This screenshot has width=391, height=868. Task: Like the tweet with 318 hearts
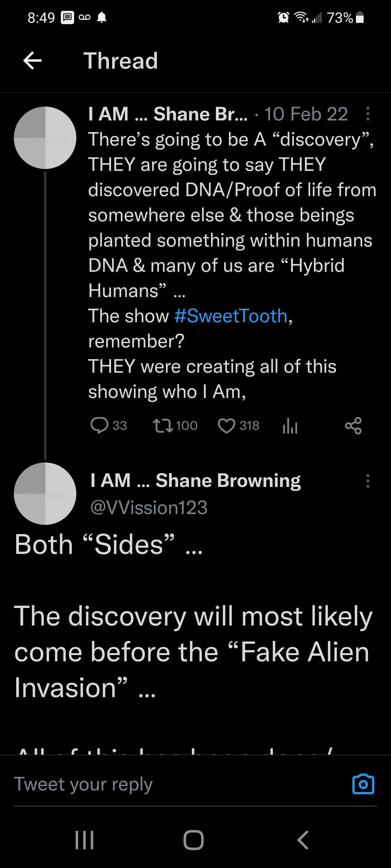tap(226, 426)
